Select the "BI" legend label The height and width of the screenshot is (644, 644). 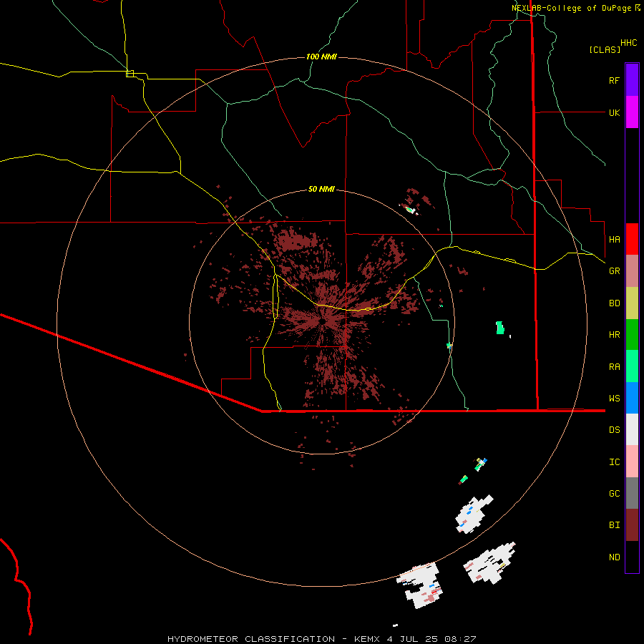click(614, 525)
